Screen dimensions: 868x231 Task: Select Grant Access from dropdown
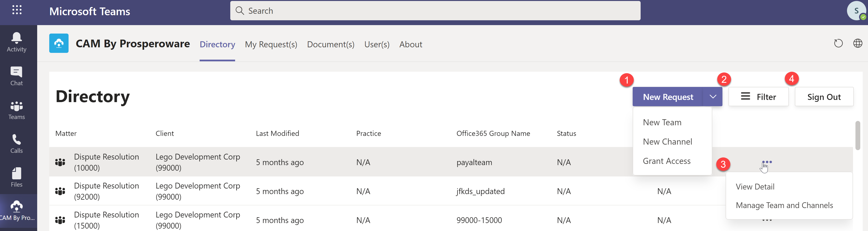(x=666, y=161)
